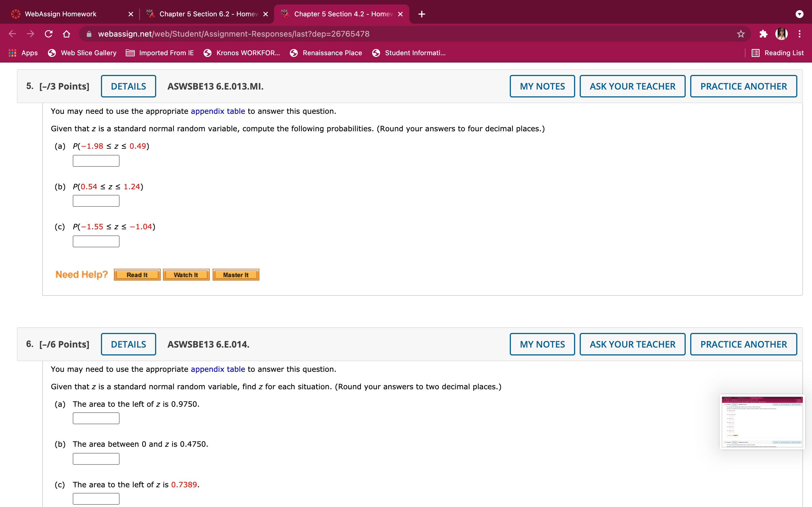Expand DETAILS for question 5

[x=128, y=86]
